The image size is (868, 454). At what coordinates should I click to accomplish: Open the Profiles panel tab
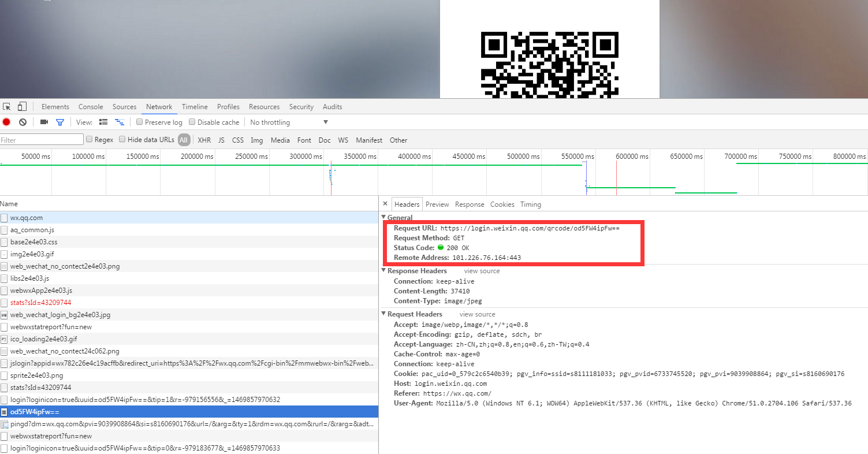(228, 107)
